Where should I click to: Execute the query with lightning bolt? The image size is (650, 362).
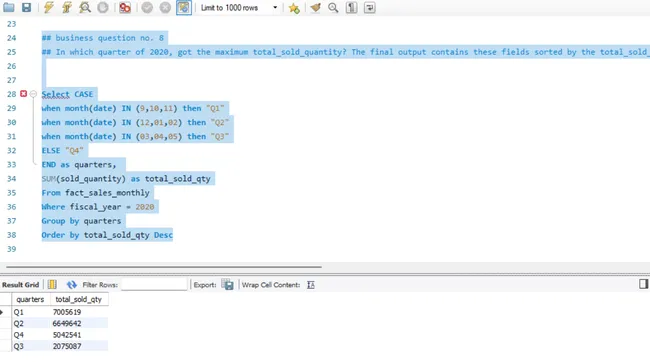pyautogui.click(x=49, y=7)
